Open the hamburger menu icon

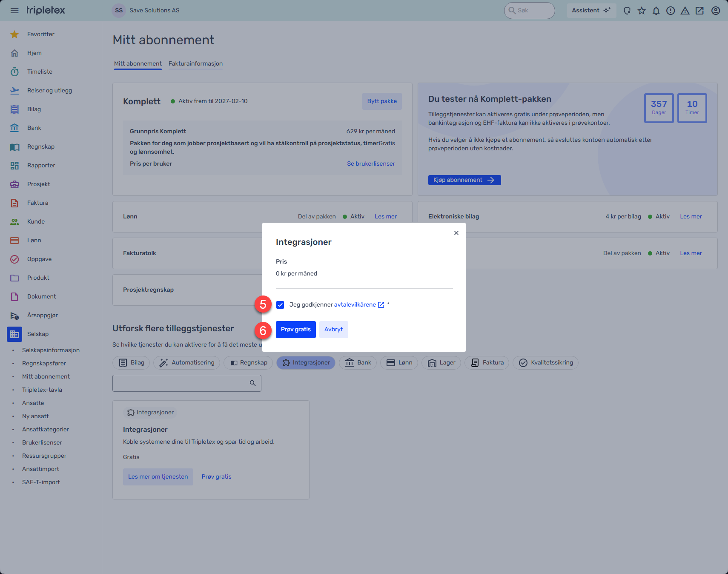(14, 11)
